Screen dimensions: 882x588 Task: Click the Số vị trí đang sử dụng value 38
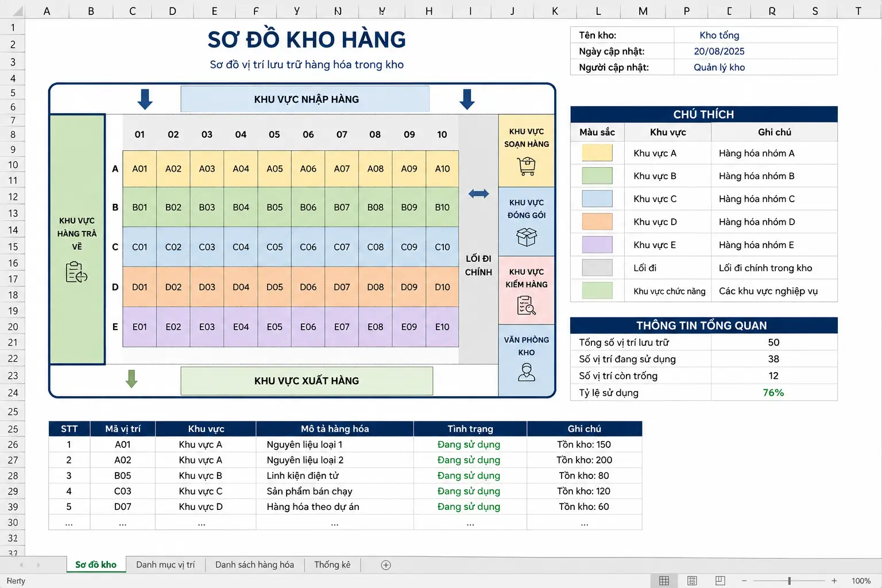pos(773,359)
